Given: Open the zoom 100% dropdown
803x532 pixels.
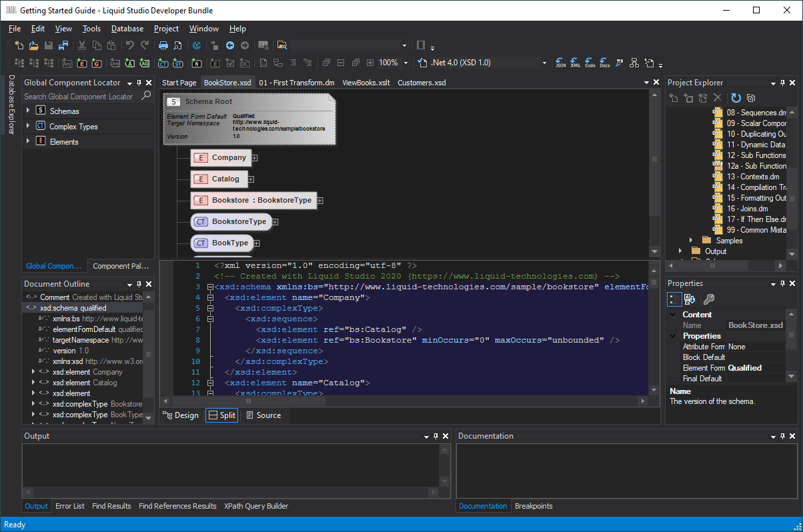Looking at the screenshot, I should pos(406,63).
